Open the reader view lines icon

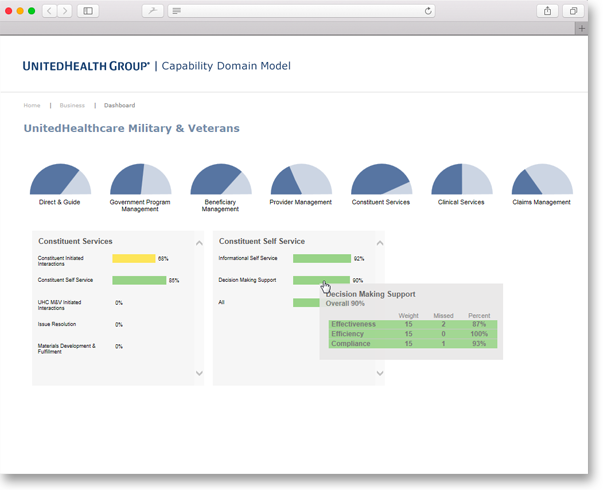(177, 11)
